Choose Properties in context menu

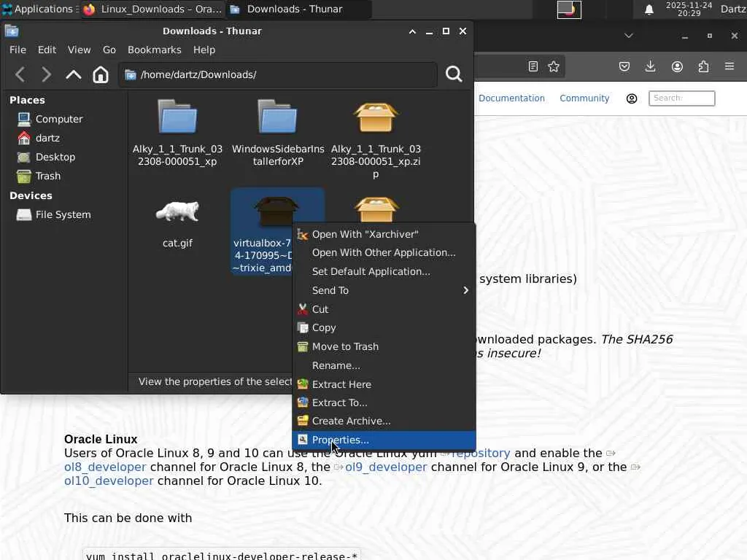pyautogui.click(x=384, y=440)
